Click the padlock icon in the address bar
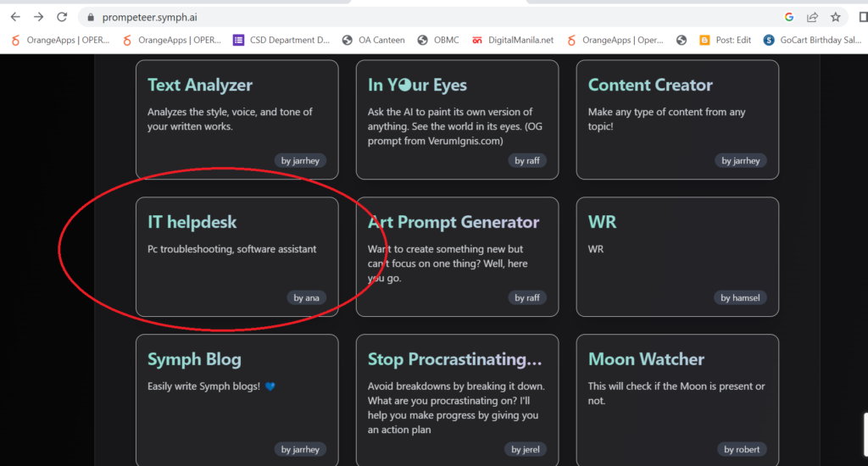 coord(90,18)
